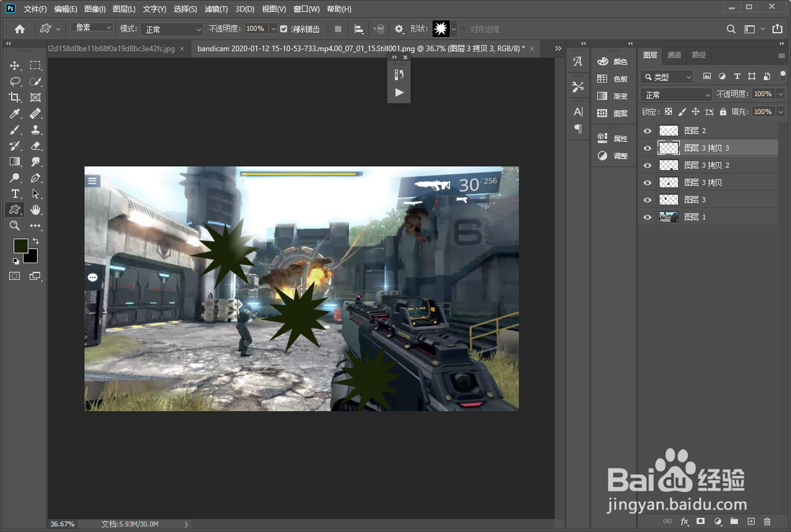Toggle visibility of 图层 3 拷贝 layer
This screenshot has height=532, width=791.
(647, 182)
